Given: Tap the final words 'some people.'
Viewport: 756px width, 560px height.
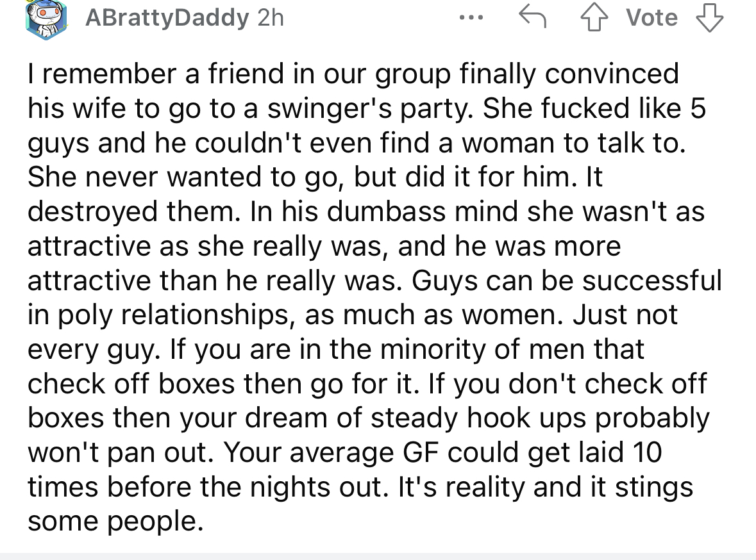Looking at the screenshot, I should click(x=115, y=522).
